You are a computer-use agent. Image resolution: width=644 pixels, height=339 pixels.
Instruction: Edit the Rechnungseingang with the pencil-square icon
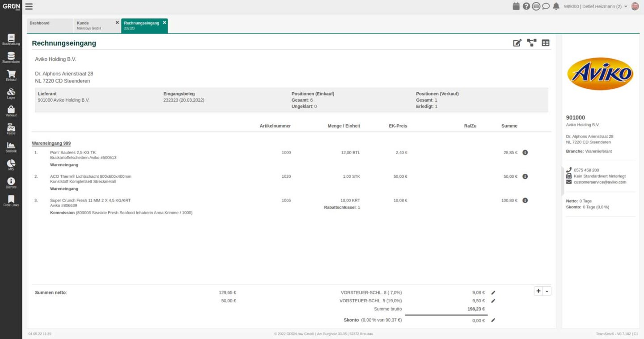tap(517, 43)
